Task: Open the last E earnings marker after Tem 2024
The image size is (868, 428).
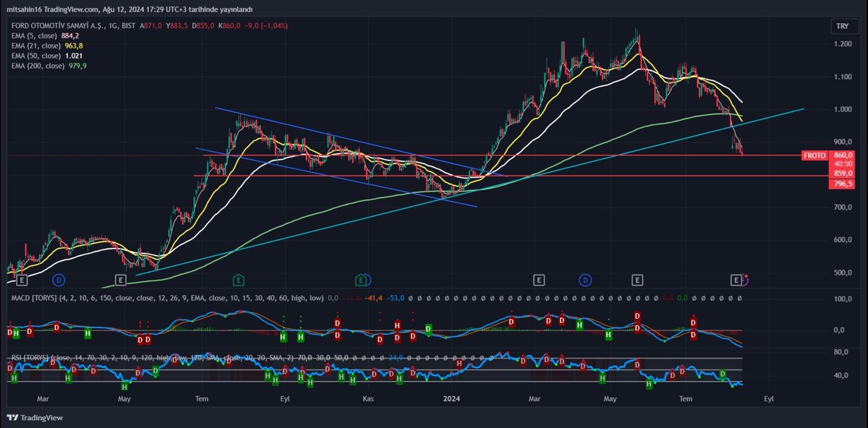Action: coord(736,279)
